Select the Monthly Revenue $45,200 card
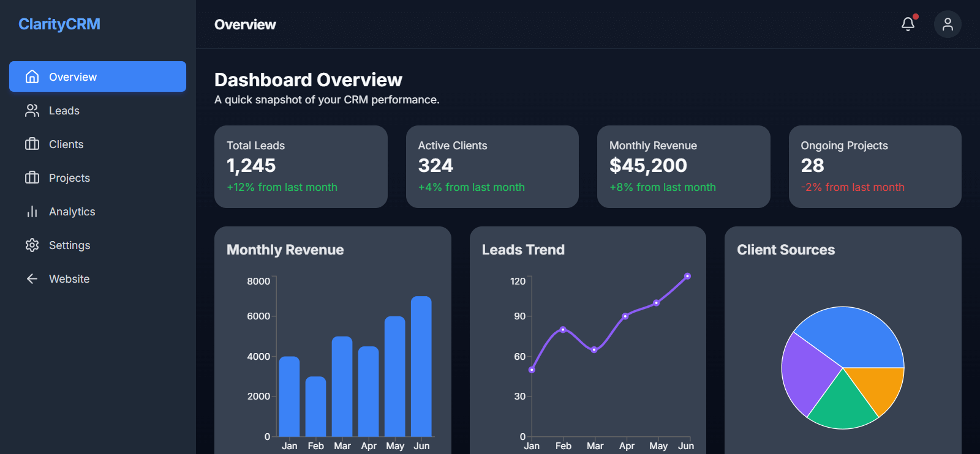The width and height of the screenshot is (980, 454). (684, 166)
